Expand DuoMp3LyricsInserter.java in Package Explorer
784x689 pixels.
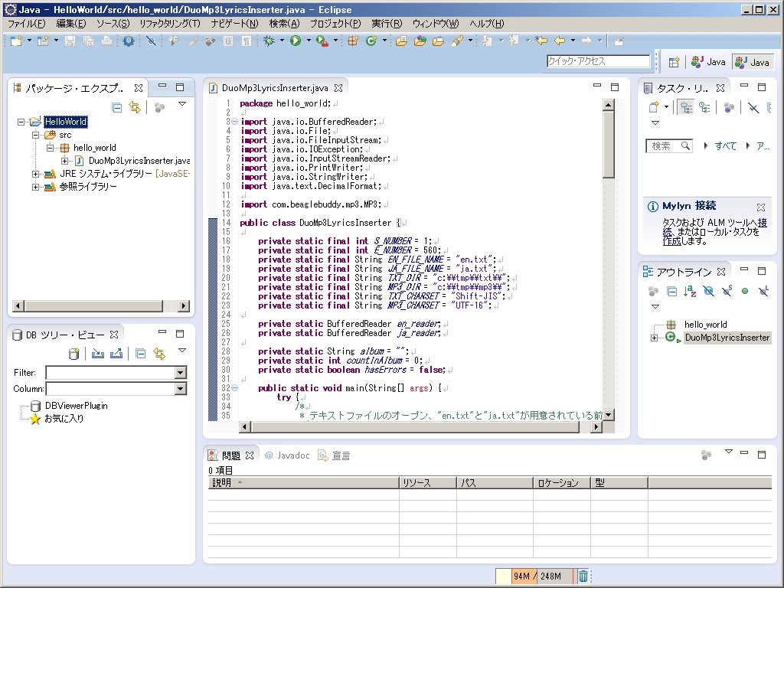pos(64,161)
